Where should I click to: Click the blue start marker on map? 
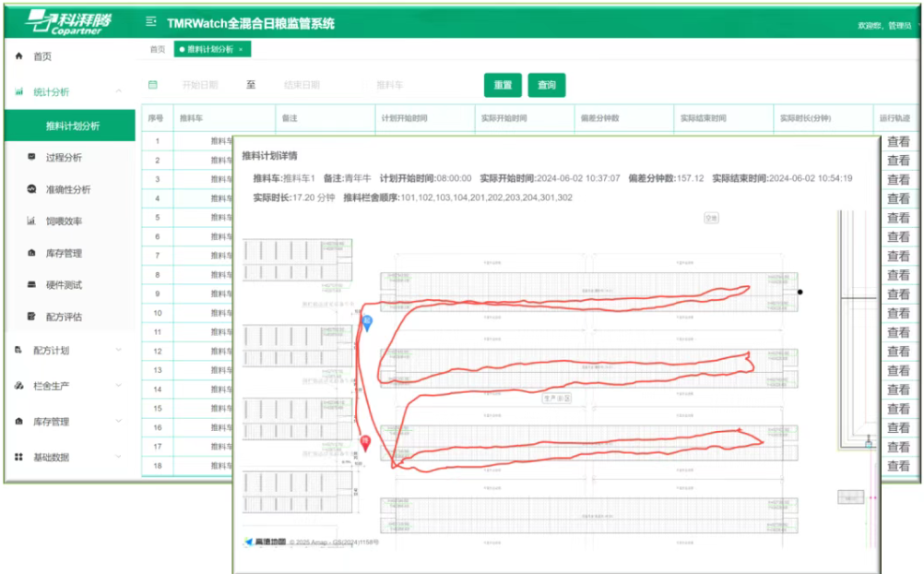pos(367,322)
